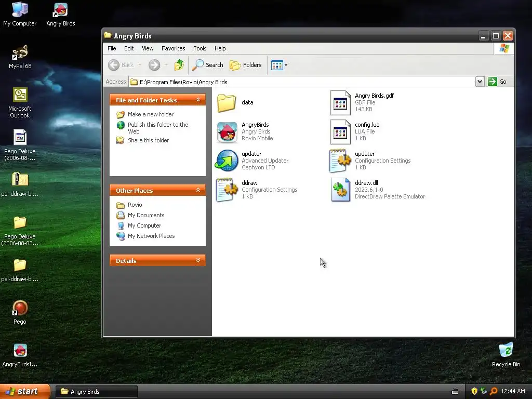Open the Edit menu

tap(129, 48)
